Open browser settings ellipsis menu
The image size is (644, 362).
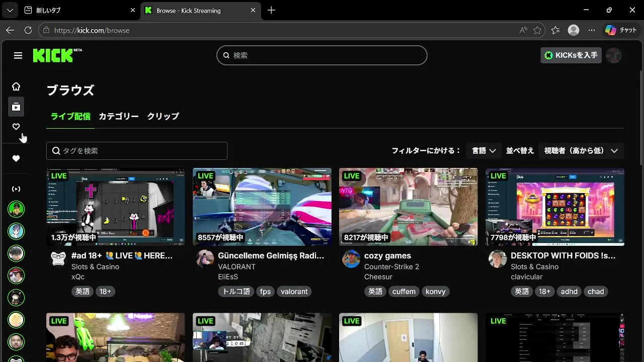[x=592, y=30]
